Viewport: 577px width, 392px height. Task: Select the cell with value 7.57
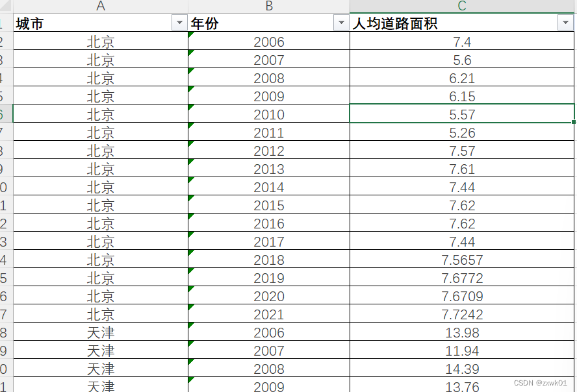tap(462, 151)
